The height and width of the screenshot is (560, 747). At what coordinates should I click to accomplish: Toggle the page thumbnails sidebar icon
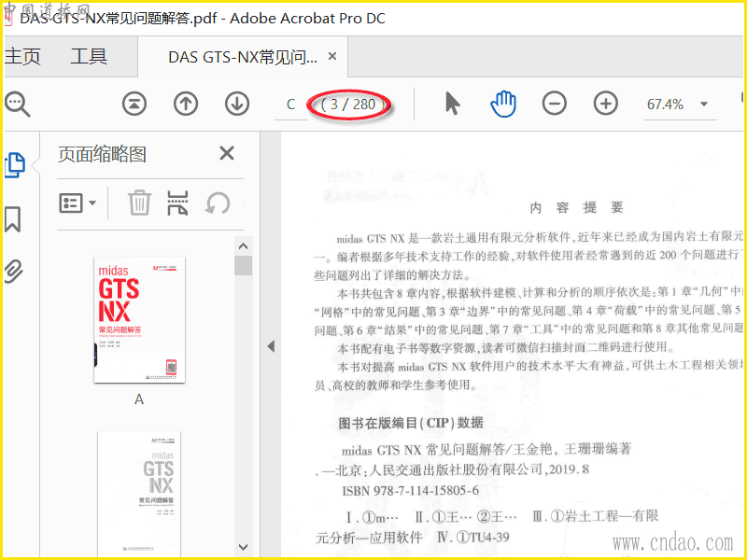pyautogui.click(x=15, y=165)
